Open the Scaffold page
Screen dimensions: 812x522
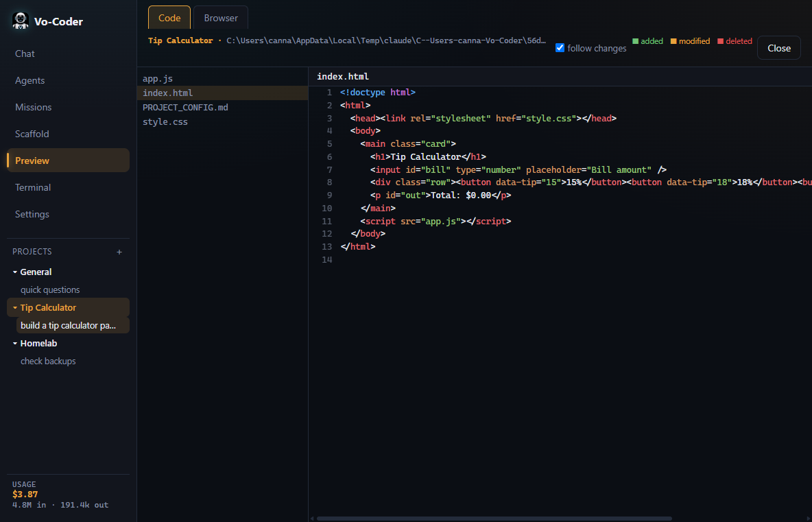[x=69, y=134]
